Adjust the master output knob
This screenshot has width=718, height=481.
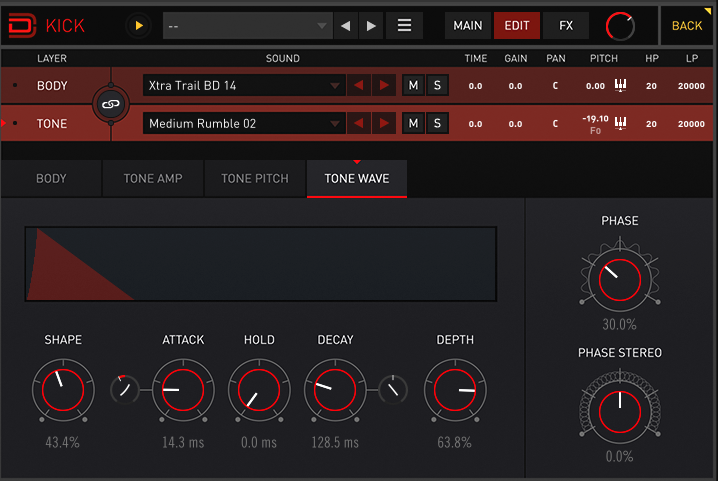pos(620,27)
